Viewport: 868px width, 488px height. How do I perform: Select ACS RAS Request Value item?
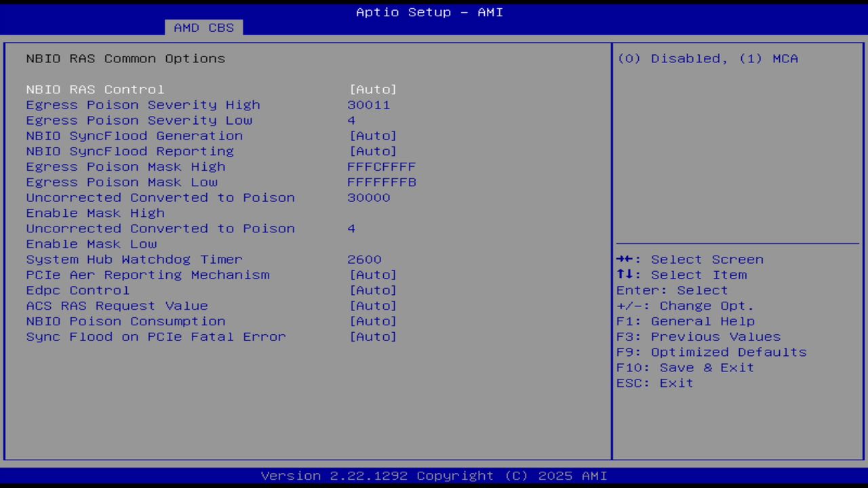coord(117,306)
